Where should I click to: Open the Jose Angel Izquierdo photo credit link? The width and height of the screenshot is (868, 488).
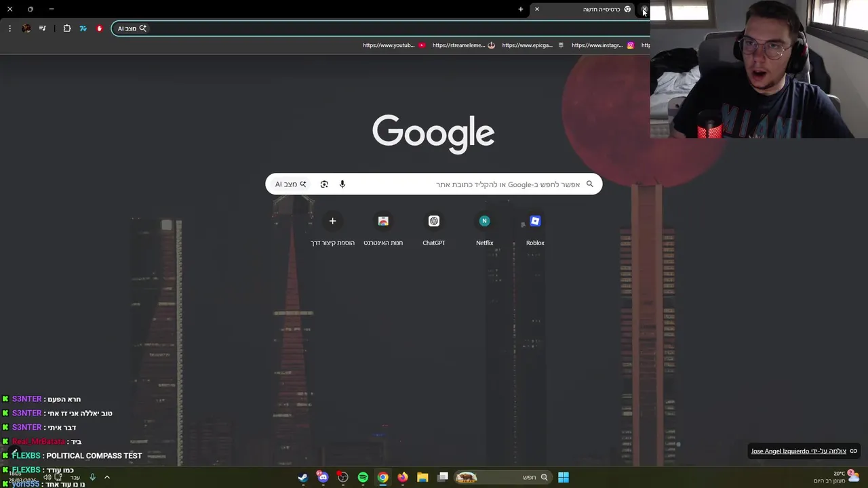click(804, 451)
